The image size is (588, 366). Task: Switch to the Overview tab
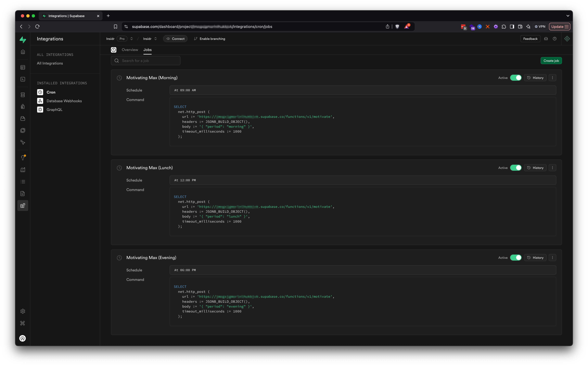130,50
